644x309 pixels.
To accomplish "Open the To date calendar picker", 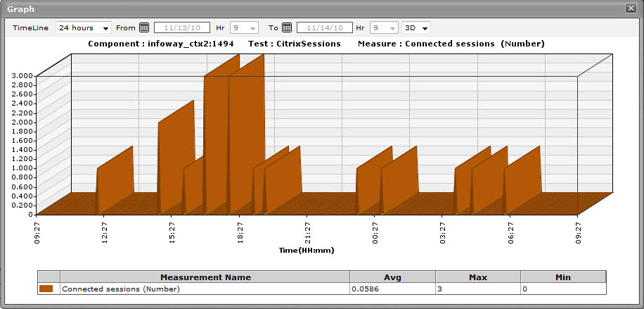I will (x=287, y=28).
